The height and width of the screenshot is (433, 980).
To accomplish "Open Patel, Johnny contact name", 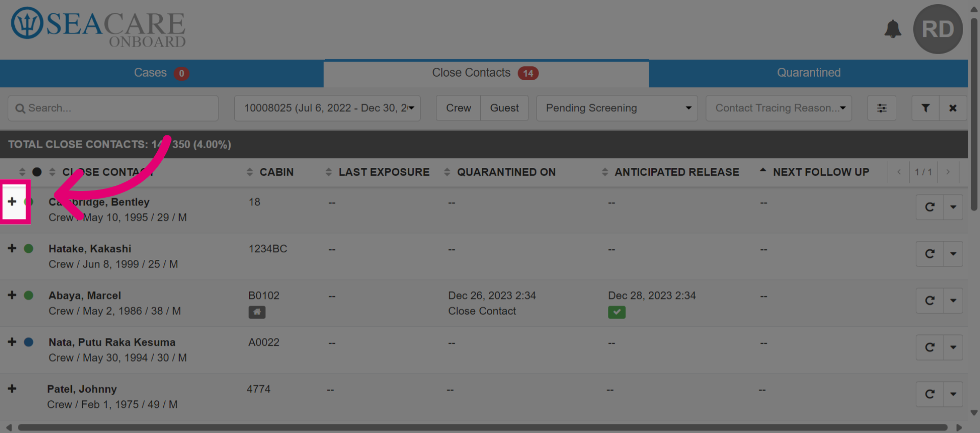I will click(x=82, y=389).
